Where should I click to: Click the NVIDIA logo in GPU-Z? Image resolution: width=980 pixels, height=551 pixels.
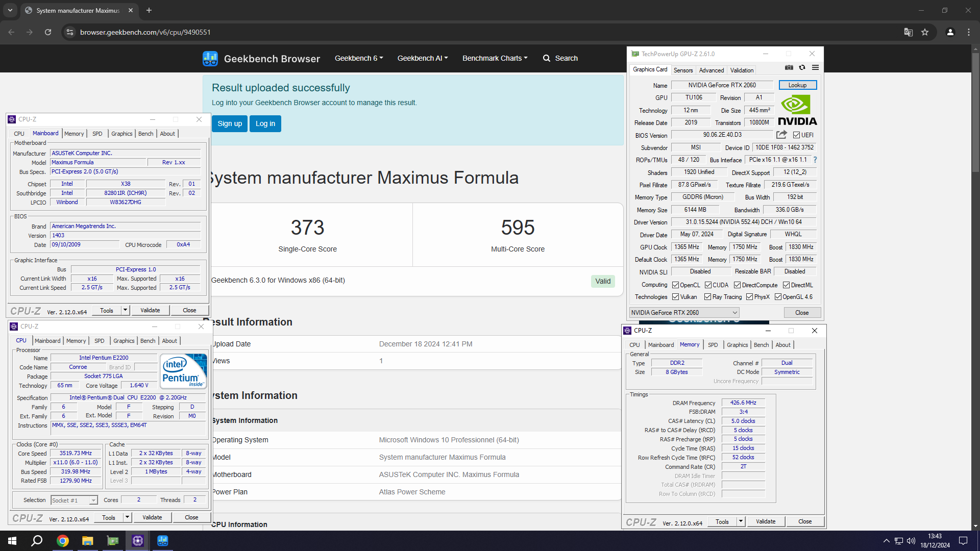click(x=797, y=110)
